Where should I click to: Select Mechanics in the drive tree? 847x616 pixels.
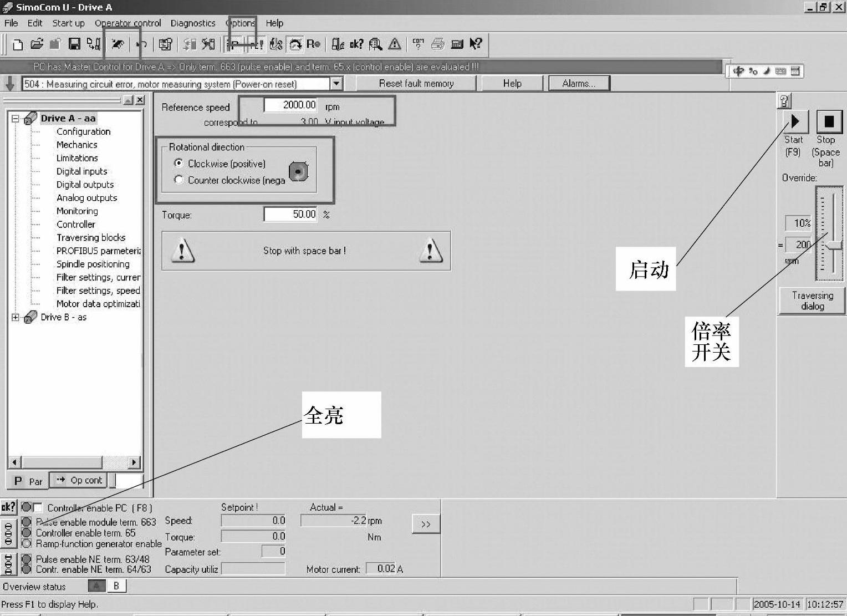click(x=76, y=145)
